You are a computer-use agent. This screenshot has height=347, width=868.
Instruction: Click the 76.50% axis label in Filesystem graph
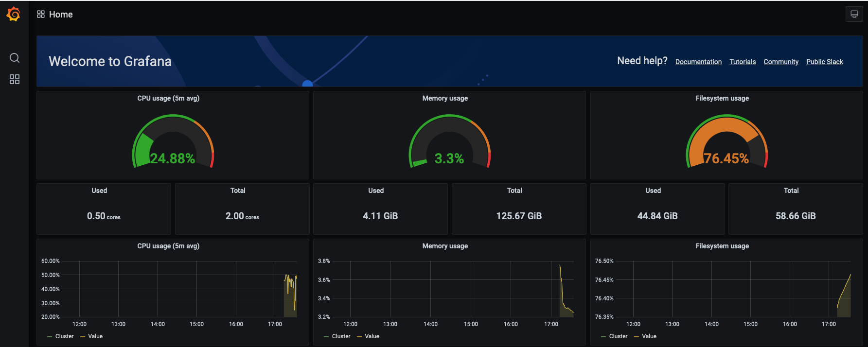tap(604, 261)
